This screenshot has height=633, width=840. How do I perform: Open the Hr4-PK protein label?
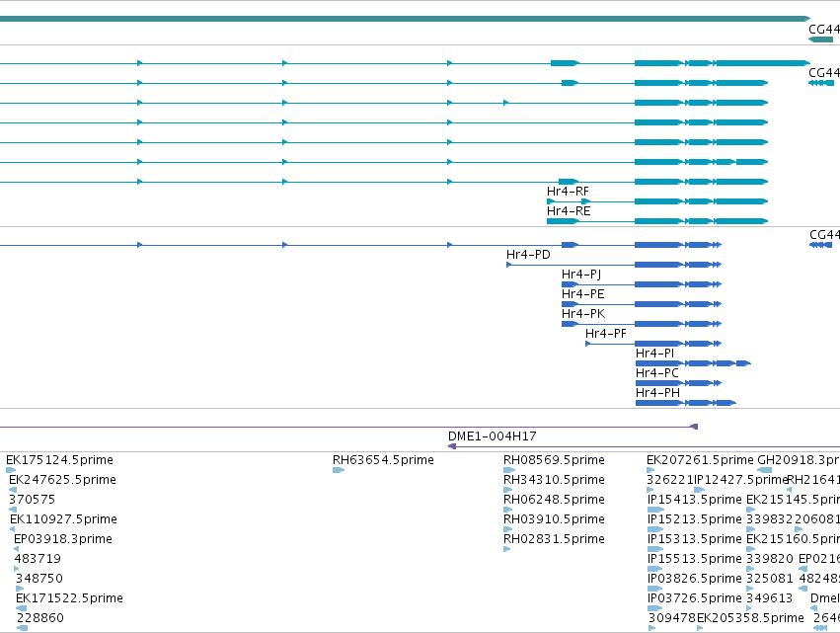(582, 314)
